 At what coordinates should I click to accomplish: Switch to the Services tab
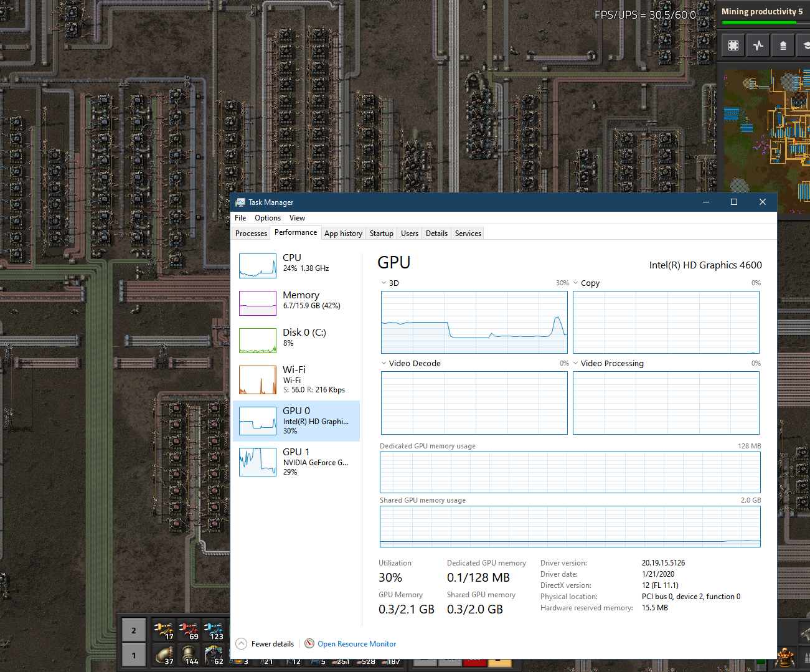[468, 234]
